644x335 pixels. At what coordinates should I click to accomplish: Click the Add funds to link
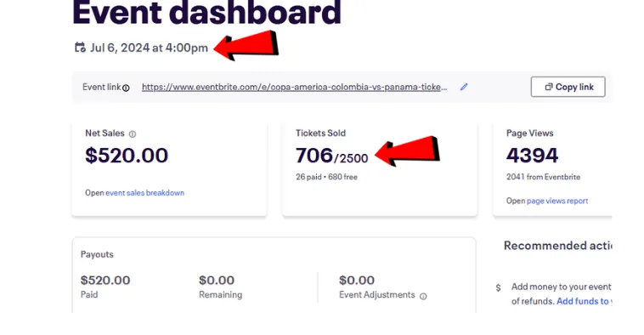(584, 301)
